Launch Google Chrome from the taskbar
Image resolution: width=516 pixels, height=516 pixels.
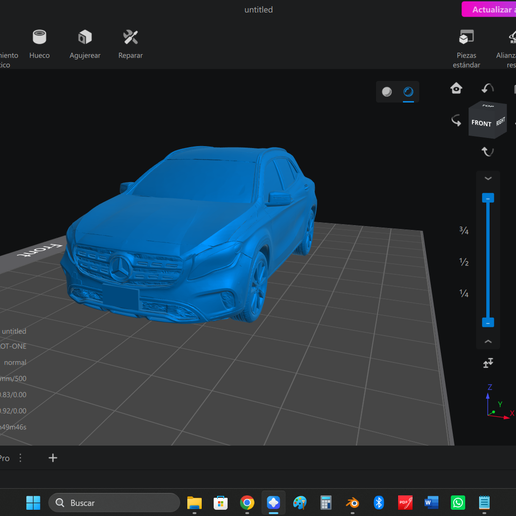pyautogui.click(x=247, y=503)
